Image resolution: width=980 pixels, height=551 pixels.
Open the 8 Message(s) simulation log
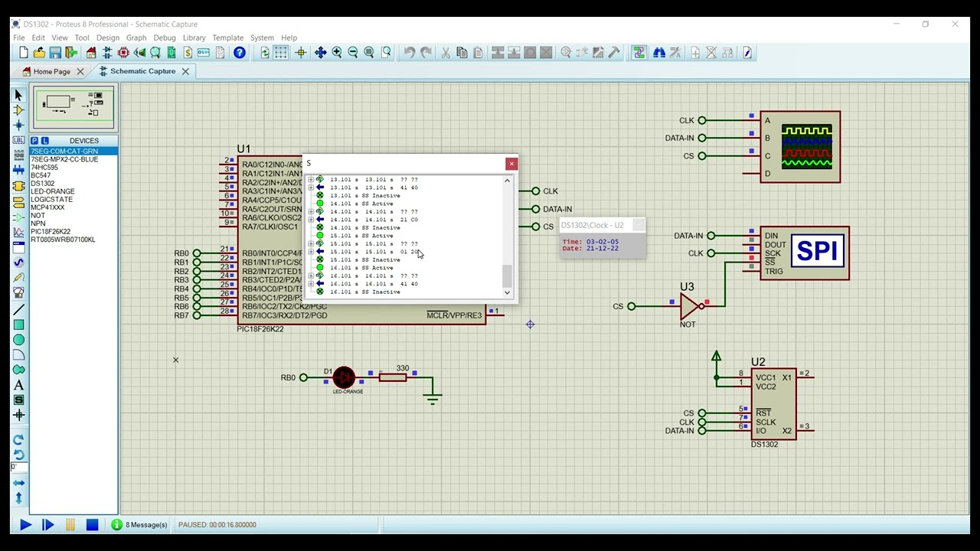139,525
